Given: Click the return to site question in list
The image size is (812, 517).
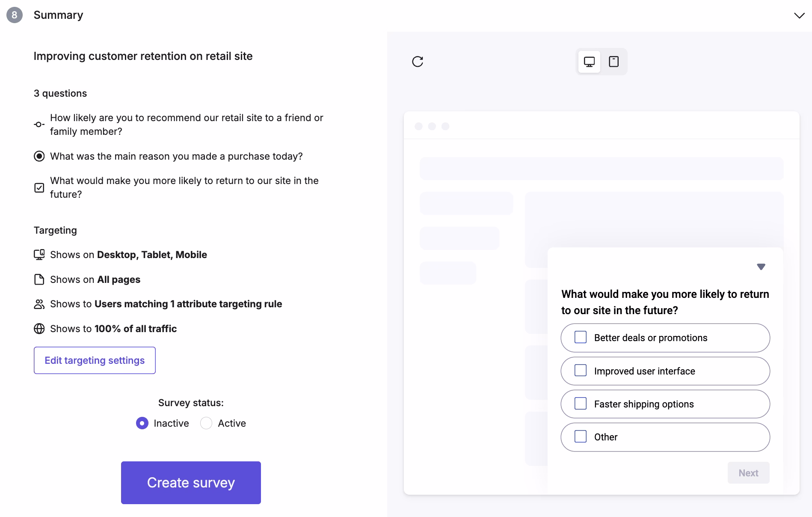Looking at the screenshot, I should 184,187.
